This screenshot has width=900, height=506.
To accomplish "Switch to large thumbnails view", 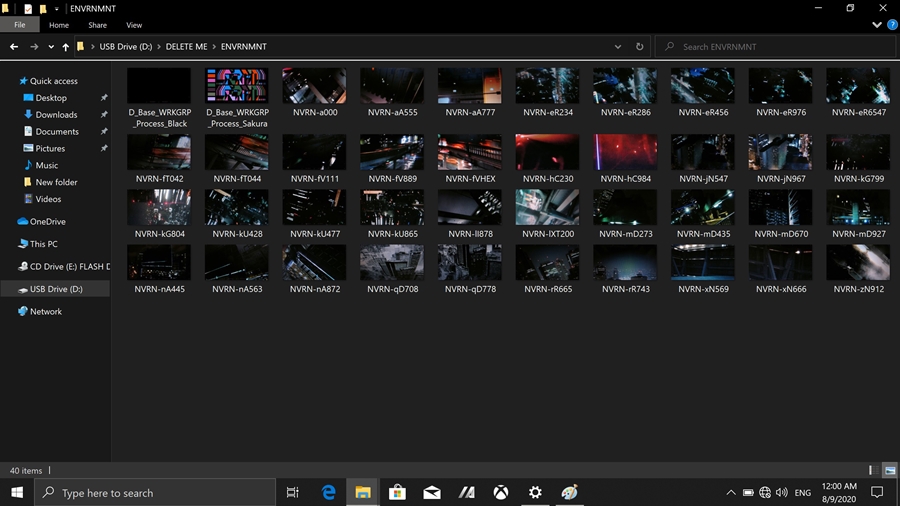I will (889, 470).
